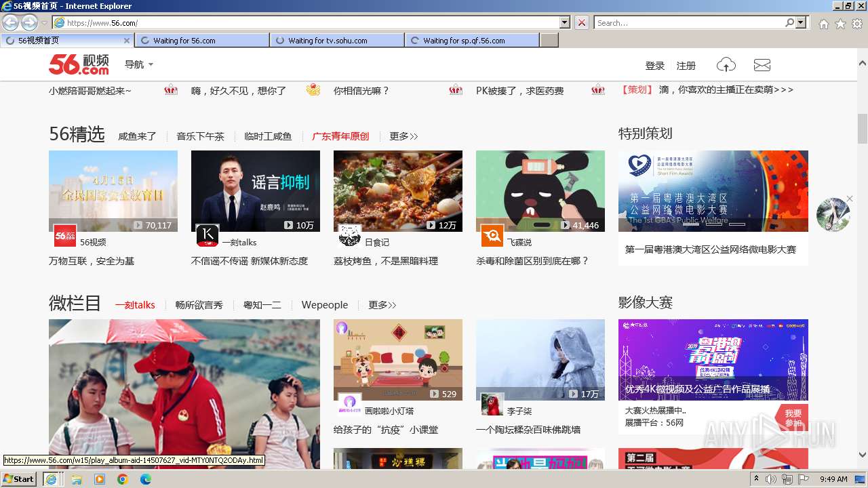The image size is (868, 488).
Task: Click the 日食记 channel avatar icon
Action: pos(350,235)
